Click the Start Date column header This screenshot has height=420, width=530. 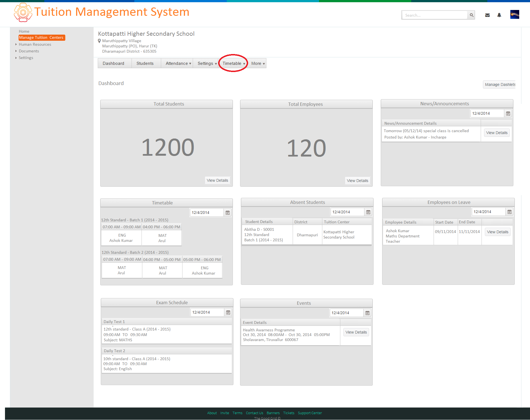click(446, 222)
